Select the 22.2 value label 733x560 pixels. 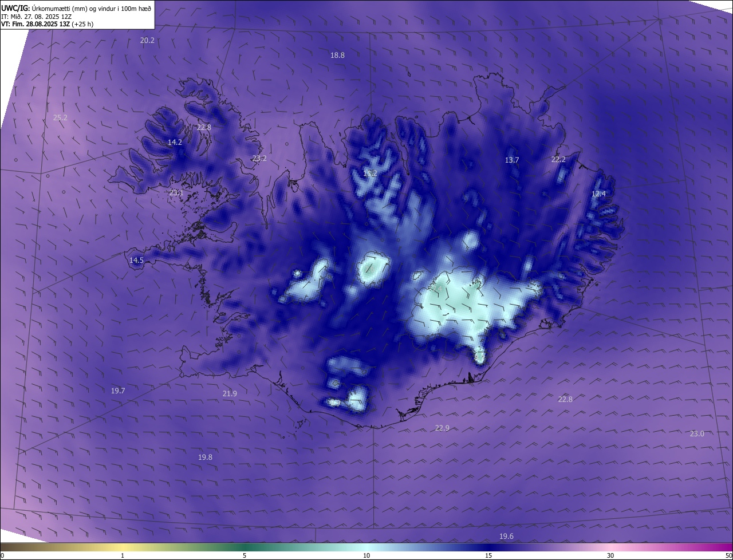pos(558,160)
